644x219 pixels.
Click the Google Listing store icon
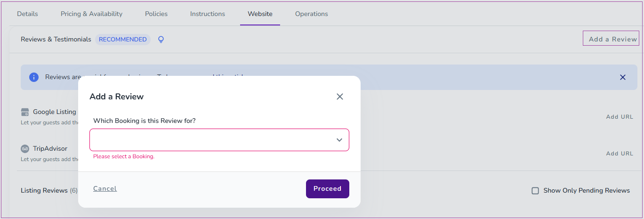click(x=25, y=112)
